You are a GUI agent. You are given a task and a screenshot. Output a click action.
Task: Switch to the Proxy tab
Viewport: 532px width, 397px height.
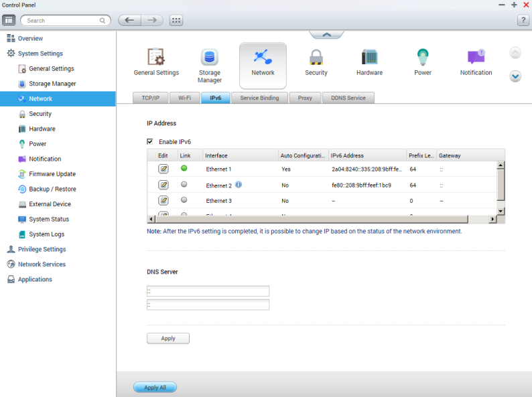pyautogui.click(x=305, y=98)
